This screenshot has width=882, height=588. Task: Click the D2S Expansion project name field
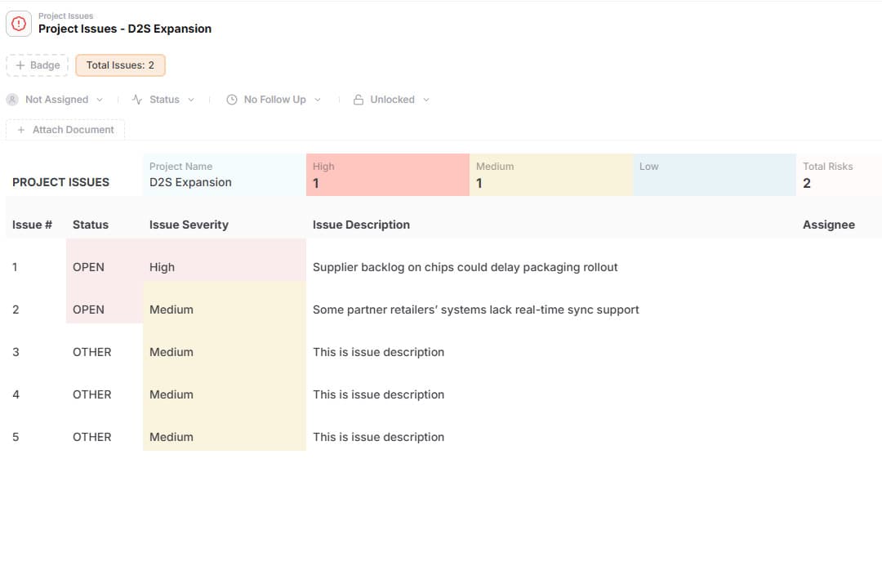click(x=225, y=175)
